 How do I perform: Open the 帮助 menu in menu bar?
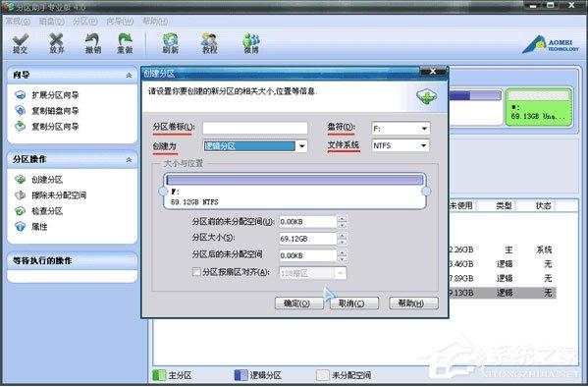pyautogui.click(x=154, y=22)
